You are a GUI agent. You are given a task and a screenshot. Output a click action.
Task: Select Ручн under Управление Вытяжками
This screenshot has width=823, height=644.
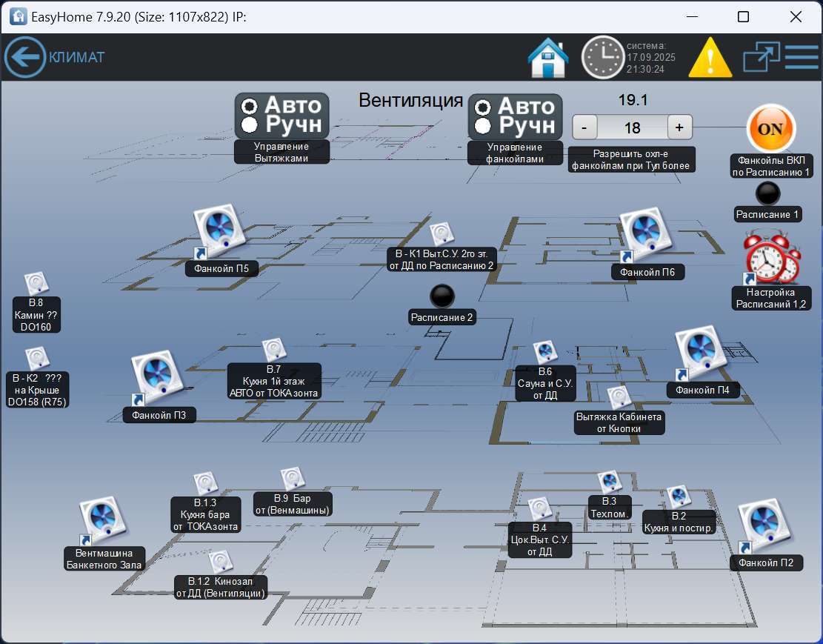[x=251, y=125]
